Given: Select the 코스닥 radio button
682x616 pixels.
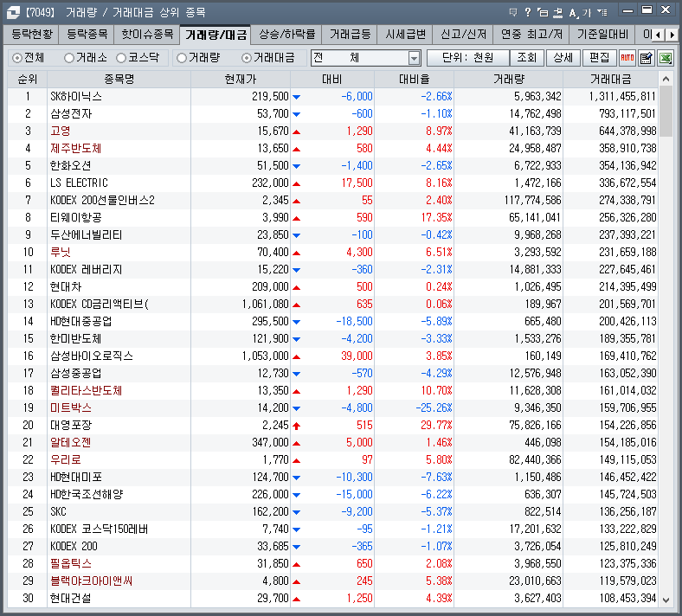Looking at the screenshot, I should pyautogui.click(x=121, y=58).
